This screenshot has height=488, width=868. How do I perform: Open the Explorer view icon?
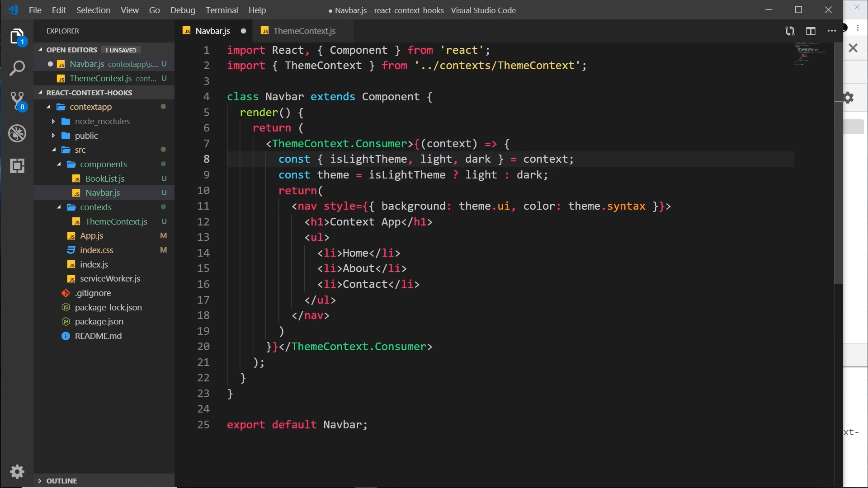click(17, 37)
